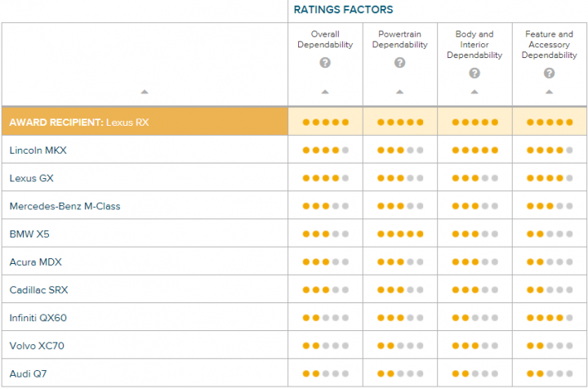Sort by Body and Interior Dependability arrow
Image resolution: width=588 pixels, height=389 pixels.
pos(474,92)
